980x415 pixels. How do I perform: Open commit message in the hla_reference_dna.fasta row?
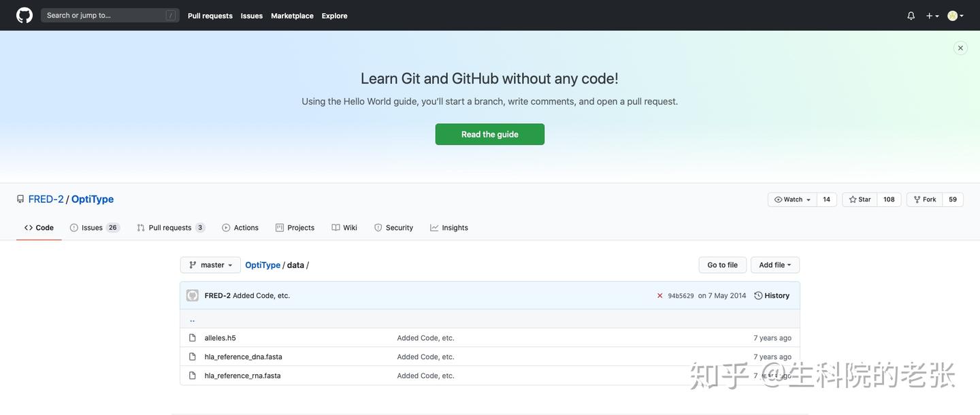click(426, 356)
